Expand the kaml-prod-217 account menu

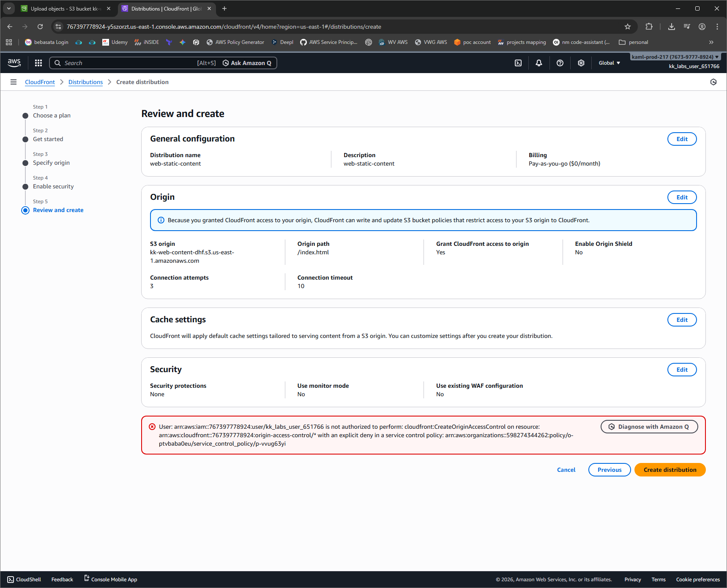tap(675, 57)
